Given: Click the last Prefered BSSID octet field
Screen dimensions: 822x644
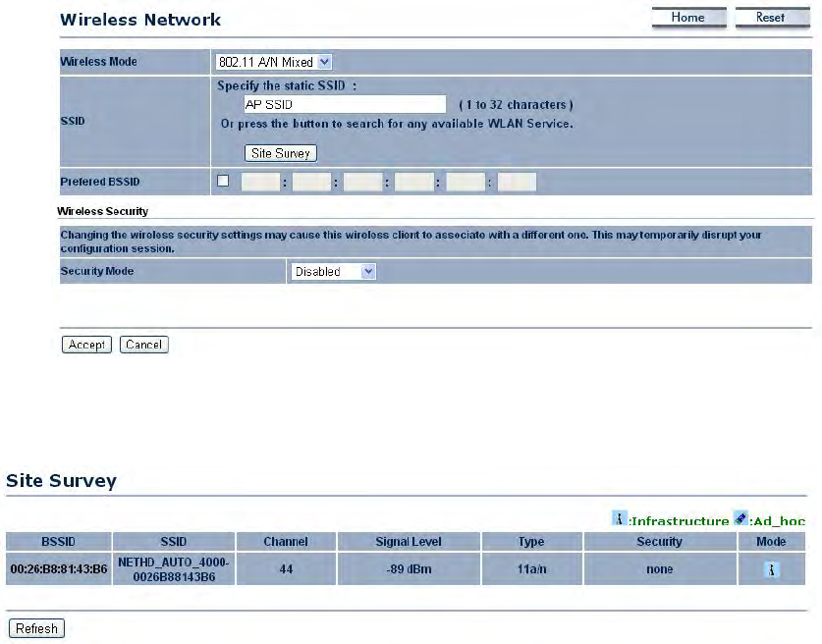Looking at the screenshot, I should coord(517,182).
